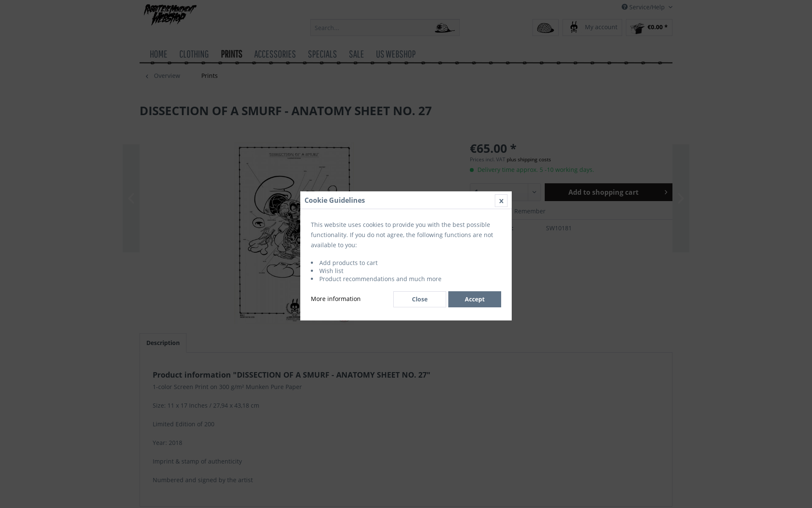Image resolution: width=812 pixels, height=508 pixels.
Task: Go to previous product arrow
Action: pos(131,198)
